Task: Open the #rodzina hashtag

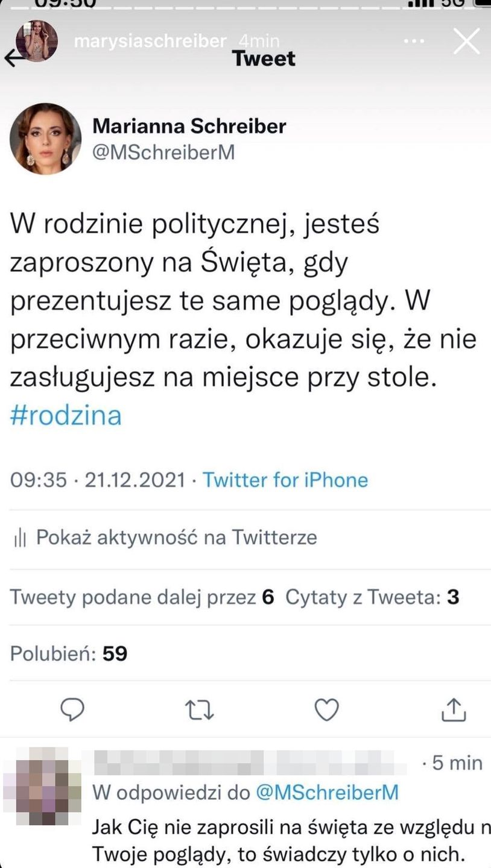Action: point(66,416)
